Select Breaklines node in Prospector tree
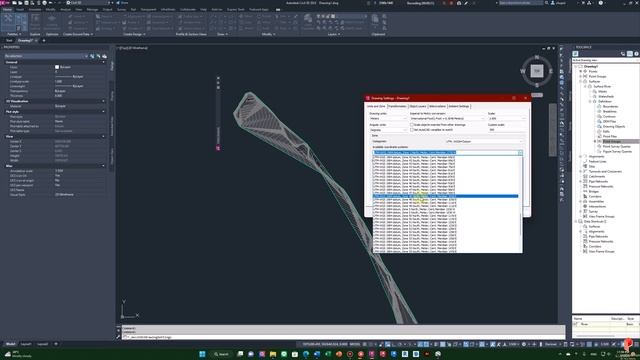The image size is (640, 360). [609, 111]
